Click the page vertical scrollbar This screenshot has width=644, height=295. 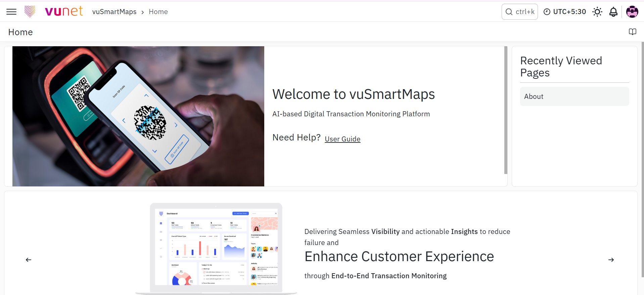(x=643, y=160)
